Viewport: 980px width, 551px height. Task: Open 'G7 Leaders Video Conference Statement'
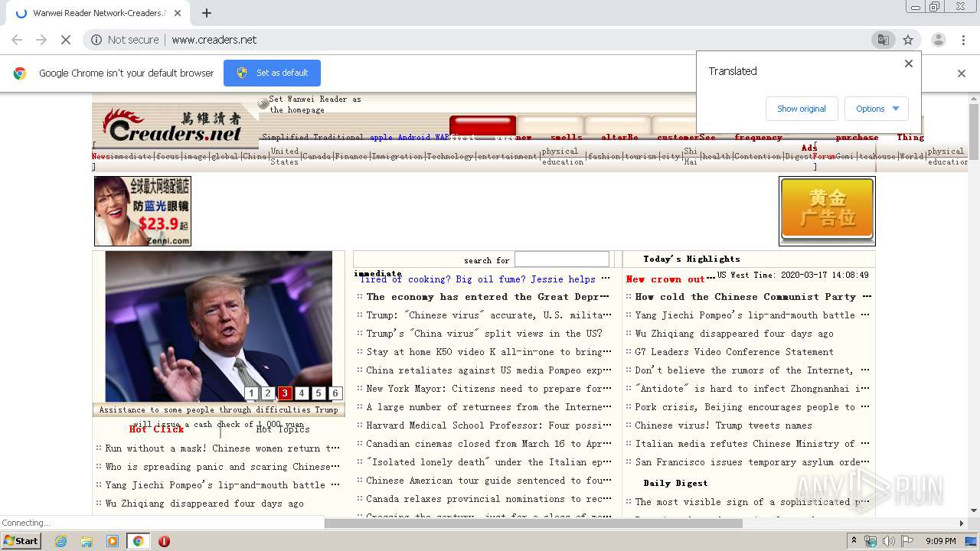tap(734, 352)
